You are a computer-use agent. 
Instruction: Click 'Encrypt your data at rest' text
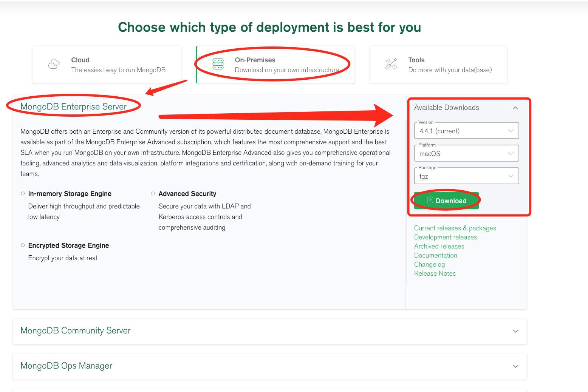pyautogui.click(x=63, y=258)
